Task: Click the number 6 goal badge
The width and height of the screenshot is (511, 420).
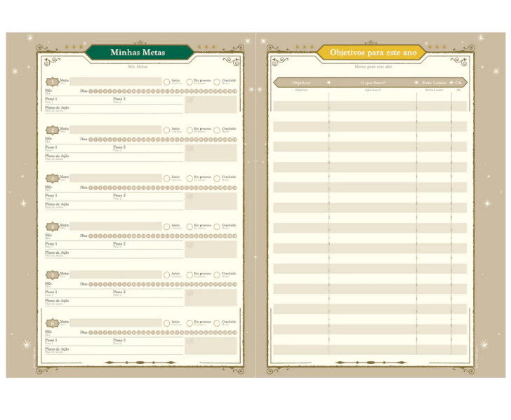Action: (53, 323)
